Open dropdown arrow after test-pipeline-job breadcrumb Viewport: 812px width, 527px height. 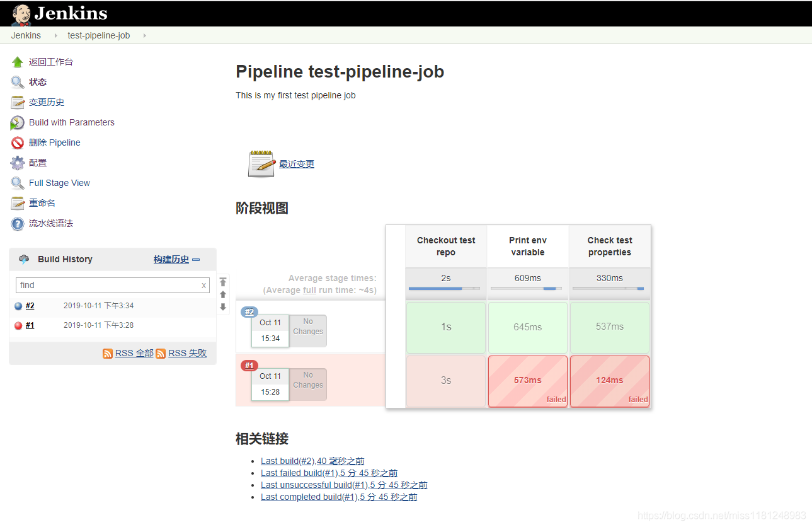[144, 36]
